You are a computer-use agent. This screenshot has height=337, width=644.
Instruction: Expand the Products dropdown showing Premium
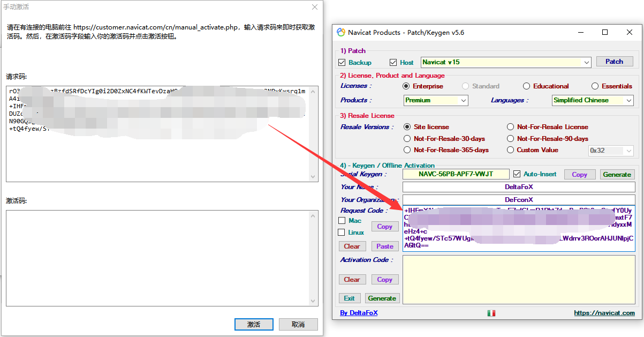(x=463, y=100)
